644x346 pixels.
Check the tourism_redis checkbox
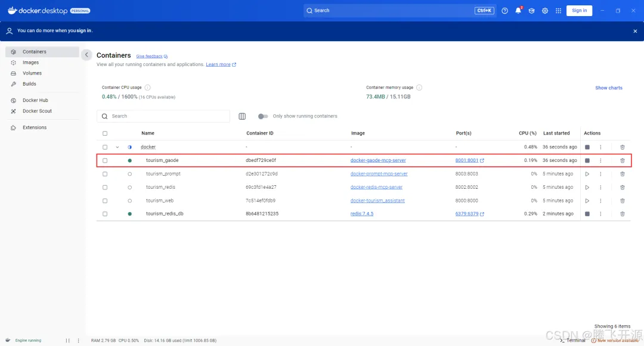(105, 188)
